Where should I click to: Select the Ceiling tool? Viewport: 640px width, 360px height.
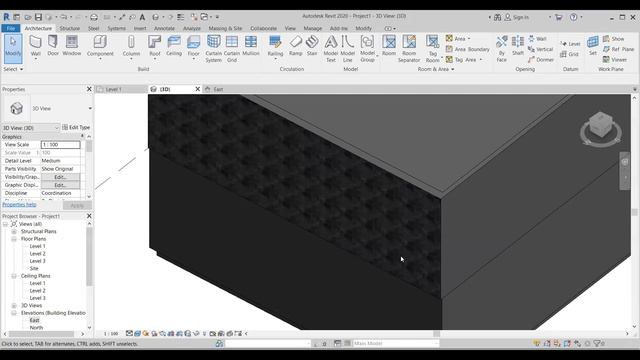(x=174, y=46)
